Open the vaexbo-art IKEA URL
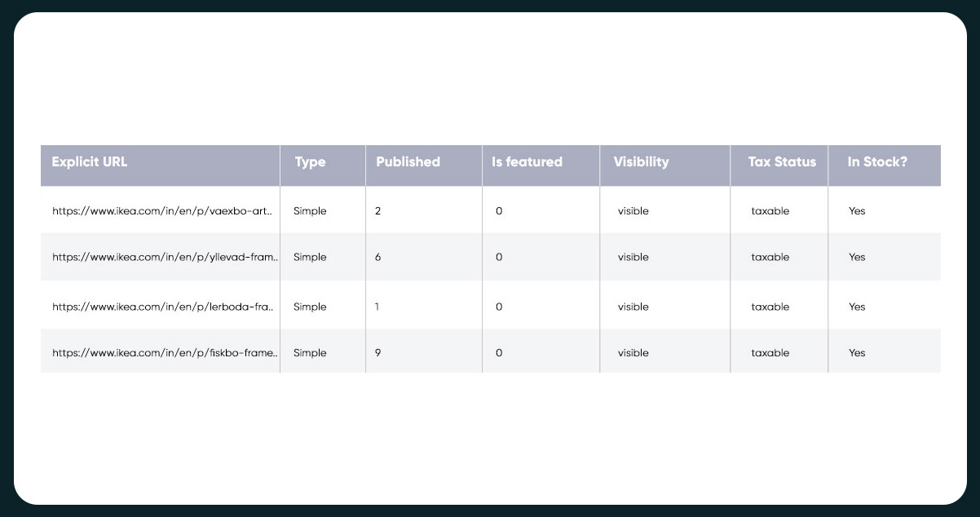The height and width of the screenshot is (517, 980). point(161,210)
